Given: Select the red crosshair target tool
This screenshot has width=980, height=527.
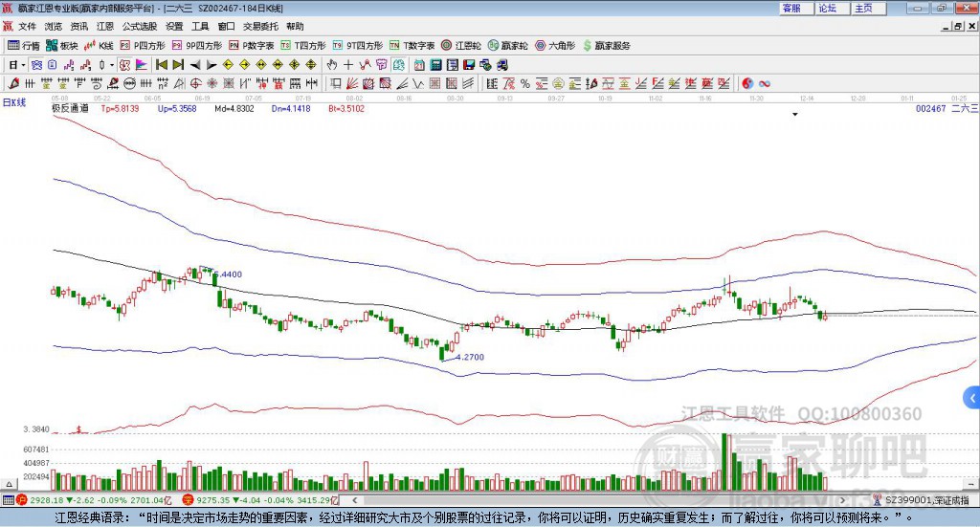Looking at the screenshot, I should point(195,83).
